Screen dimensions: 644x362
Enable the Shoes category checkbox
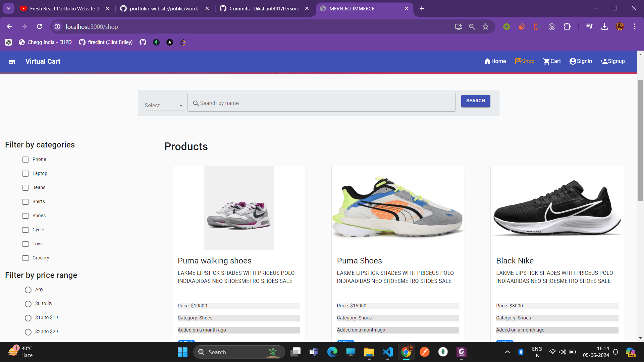tap(25, 216)
